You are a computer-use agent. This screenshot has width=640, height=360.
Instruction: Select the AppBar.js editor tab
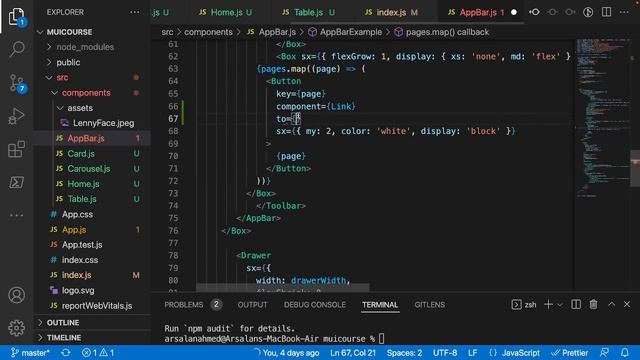tap(478, 12)
